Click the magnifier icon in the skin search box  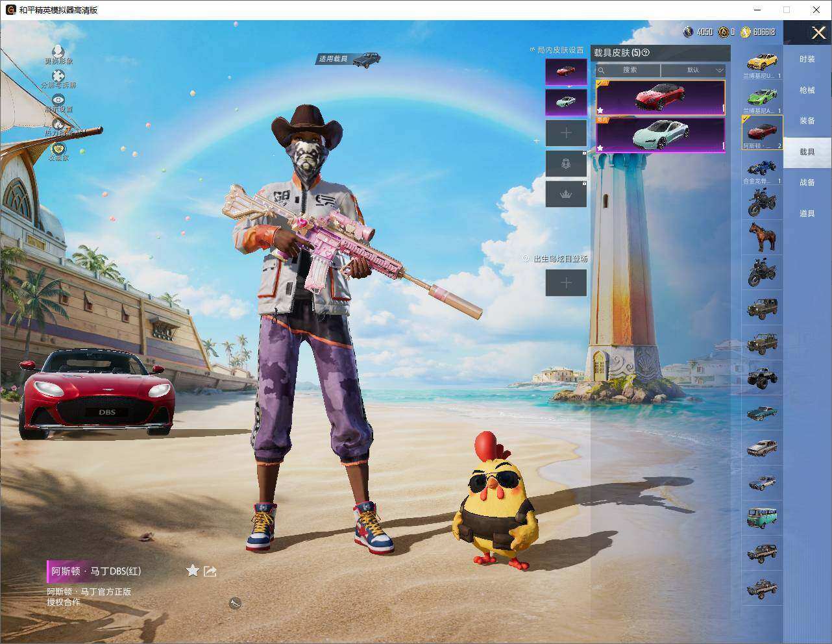[602, 70]
